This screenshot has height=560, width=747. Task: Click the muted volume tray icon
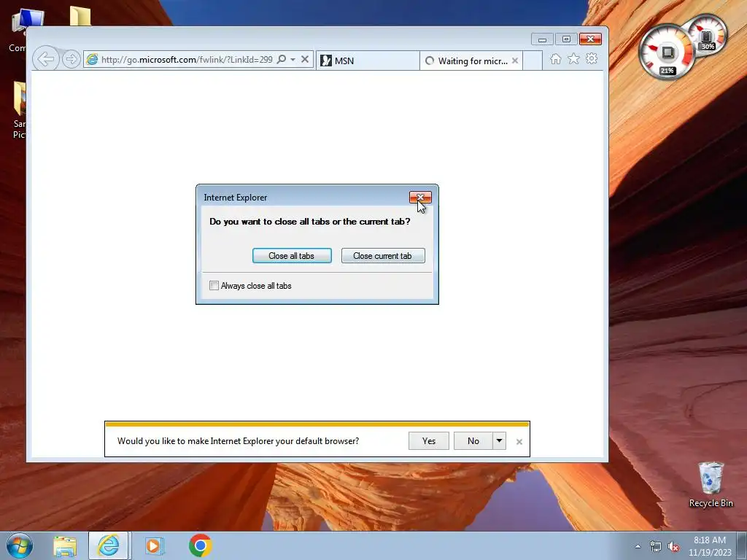(x=673, y=547)
